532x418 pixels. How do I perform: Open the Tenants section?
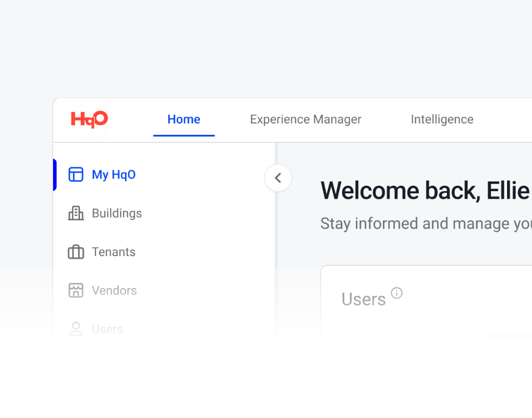pos(114,252)
